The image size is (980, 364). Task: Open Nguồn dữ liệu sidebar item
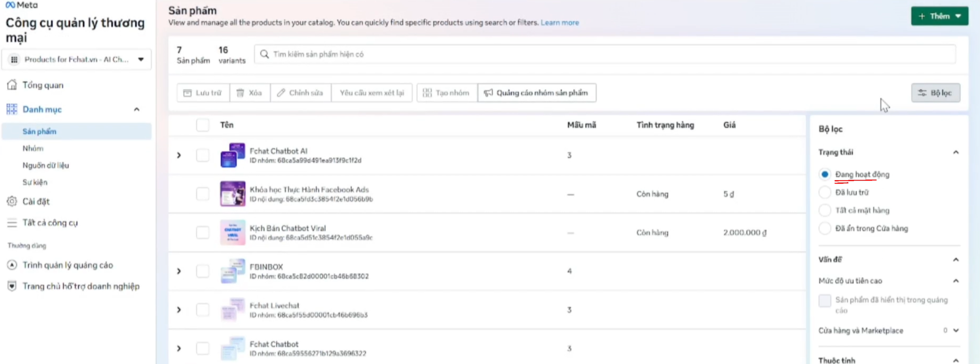46,165
